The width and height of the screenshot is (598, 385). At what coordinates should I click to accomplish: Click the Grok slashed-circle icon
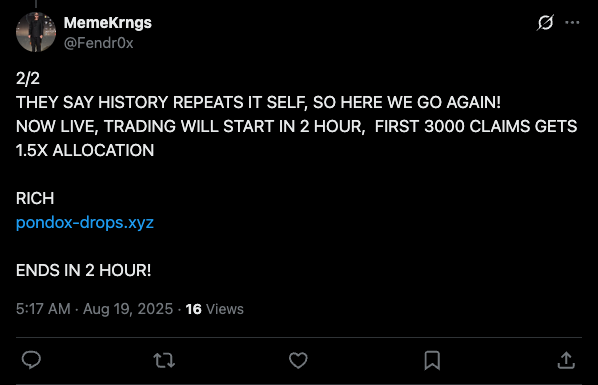click(545, 23)
